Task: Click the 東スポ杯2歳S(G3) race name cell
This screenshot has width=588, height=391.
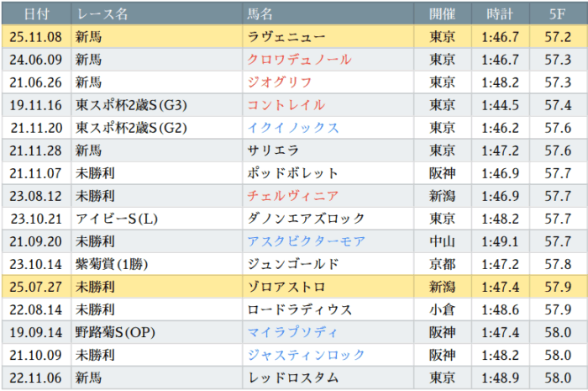Action: [x=131, y=105]
